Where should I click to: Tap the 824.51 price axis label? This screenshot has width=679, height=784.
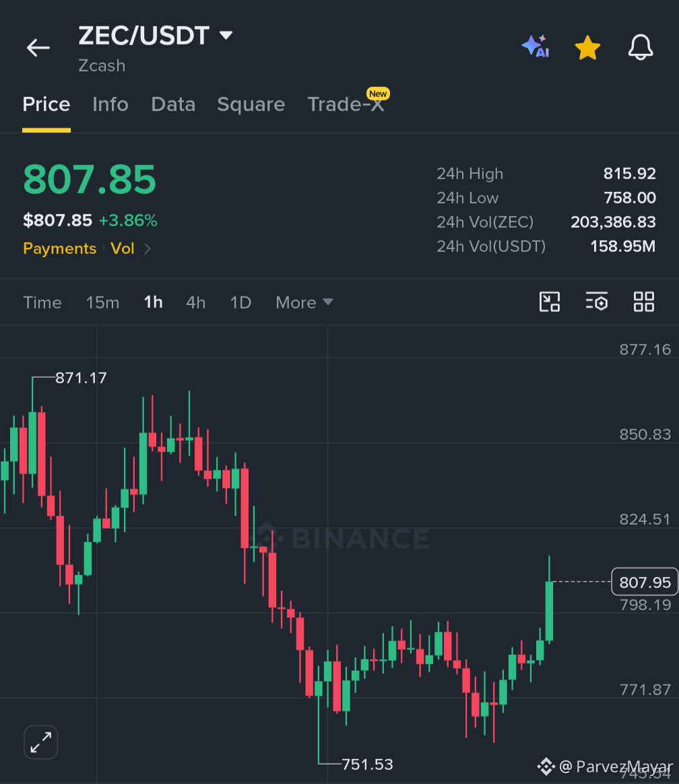645,519
